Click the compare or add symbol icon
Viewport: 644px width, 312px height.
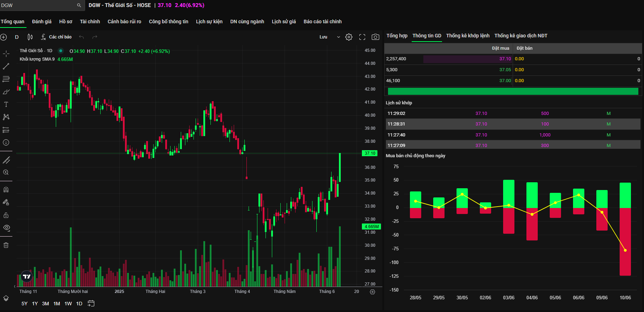point(4,37)
